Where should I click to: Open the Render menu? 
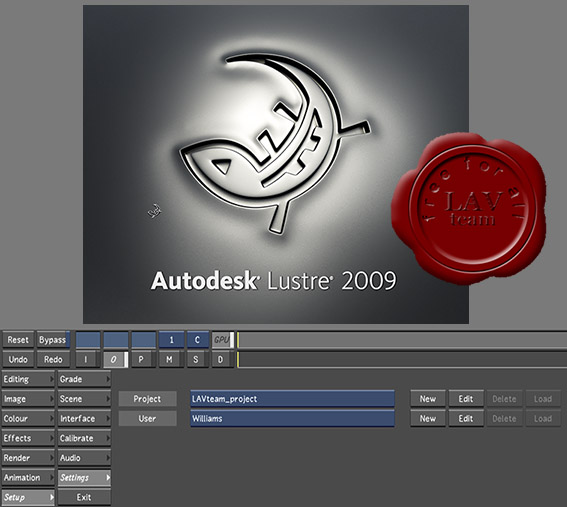pyautogui.click(x=28, y=458)
